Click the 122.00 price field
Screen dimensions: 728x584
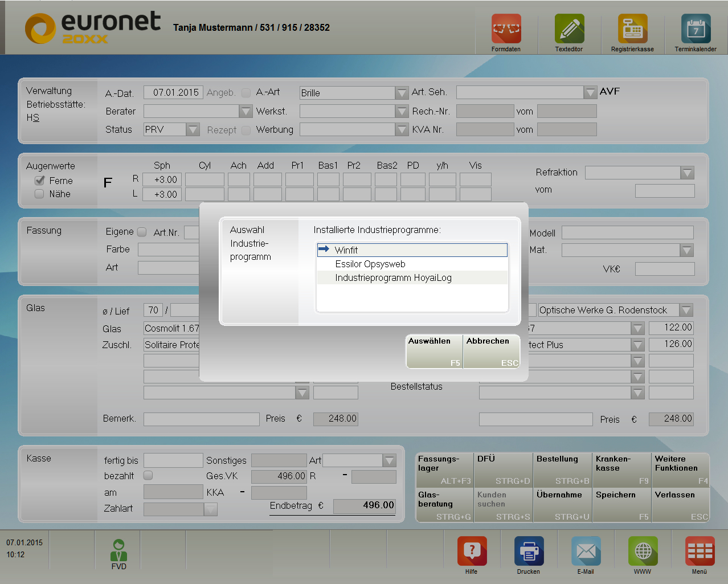671,328
